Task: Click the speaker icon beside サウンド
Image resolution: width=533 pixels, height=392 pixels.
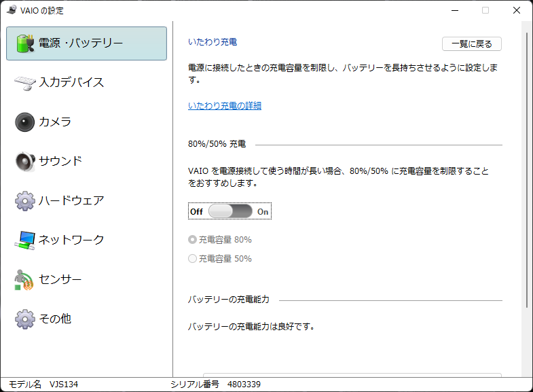Action: [25, 162]
